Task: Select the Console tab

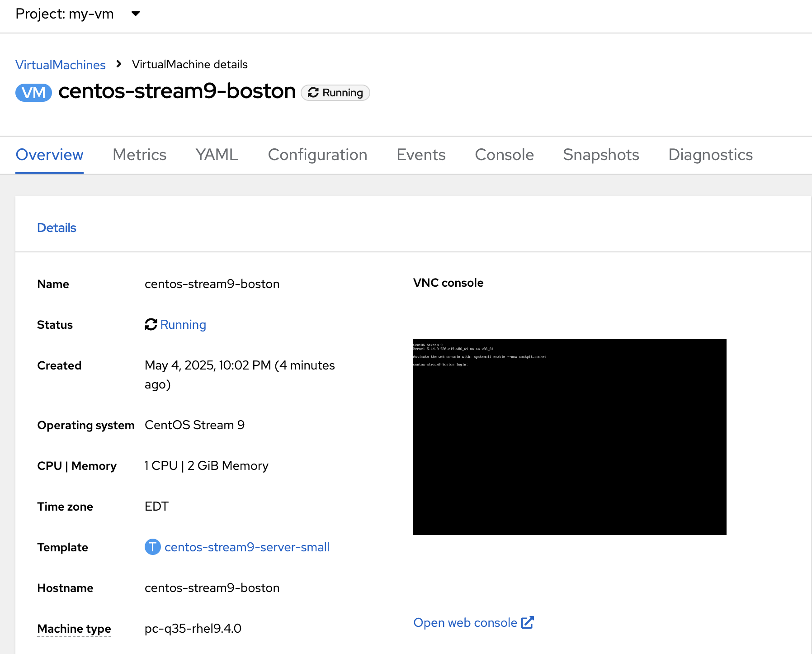Action: coord(504,155)
